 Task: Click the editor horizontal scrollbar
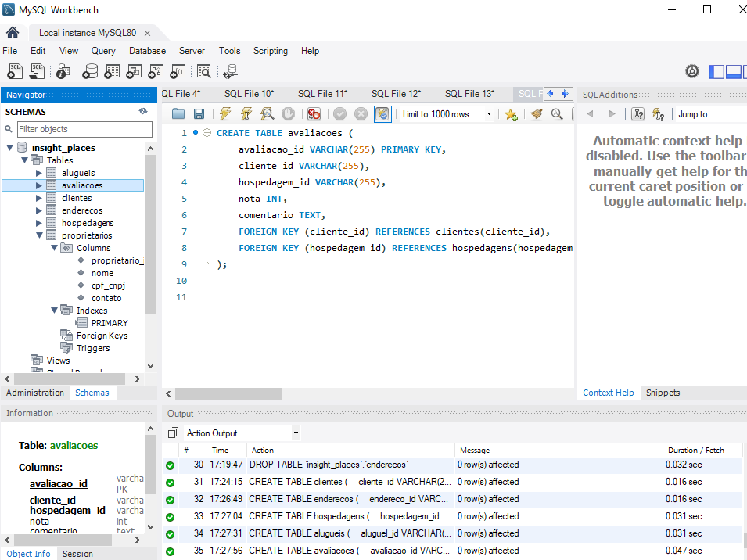pos(228,394)
